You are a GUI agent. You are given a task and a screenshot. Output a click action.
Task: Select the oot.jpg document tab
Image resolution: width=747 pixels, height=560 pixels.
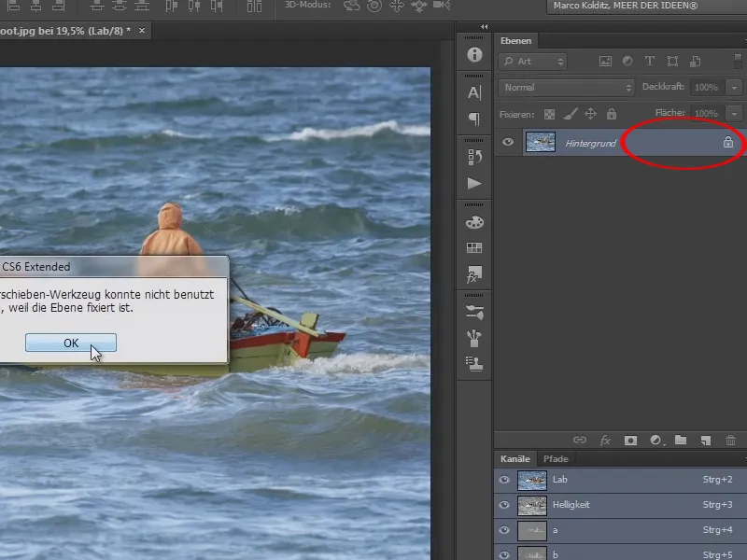(x=65, y=31)
